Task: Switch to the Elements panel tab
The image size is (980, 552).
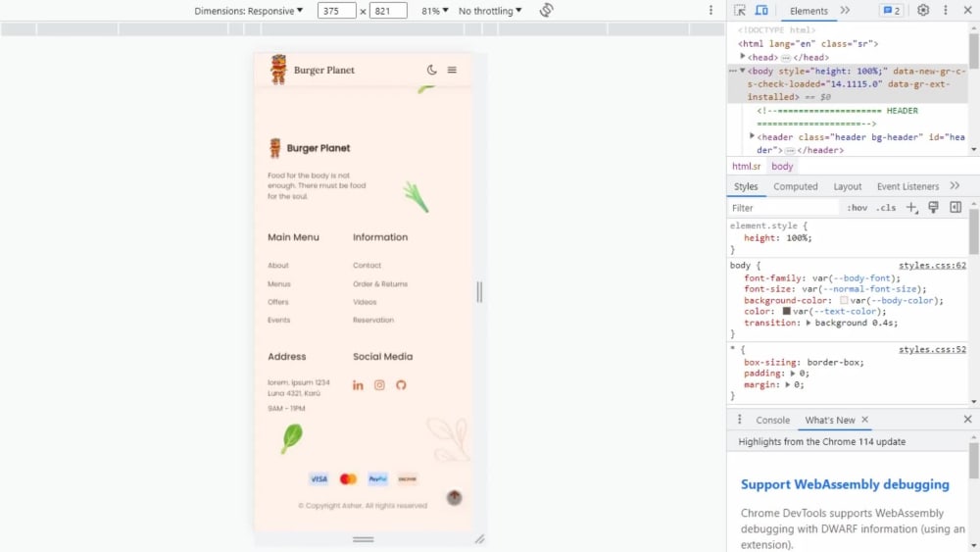Action: tap(808, 11)
